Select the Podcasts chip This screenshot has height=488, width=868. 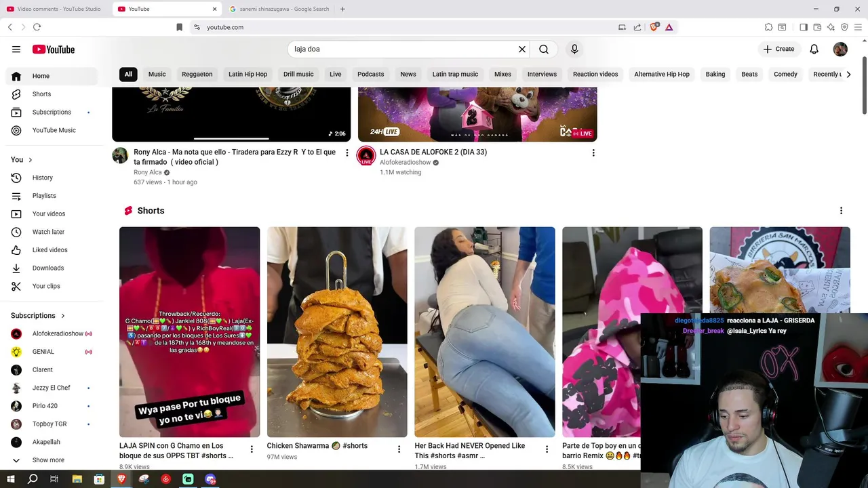[x=371, y=74]
